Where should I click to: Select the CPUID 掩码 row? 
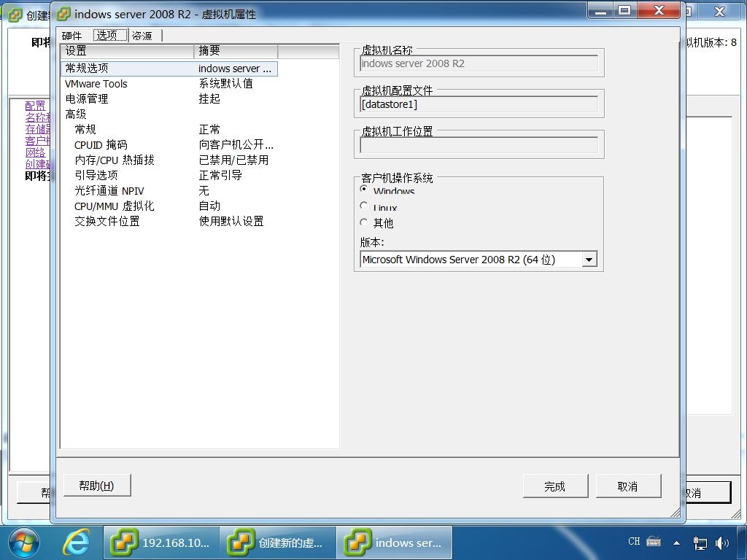[169, 145]
